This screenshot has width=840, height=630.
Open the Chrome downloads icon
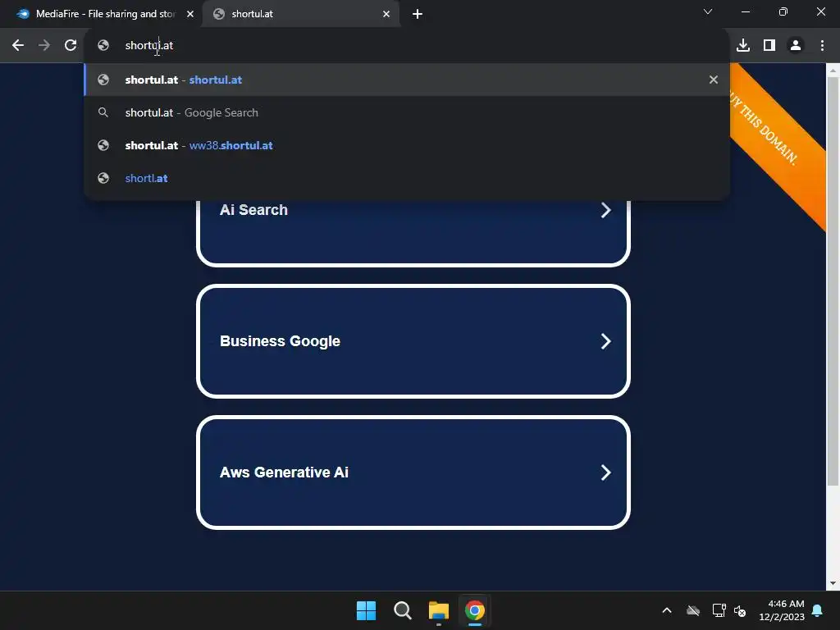click(743, 46)
